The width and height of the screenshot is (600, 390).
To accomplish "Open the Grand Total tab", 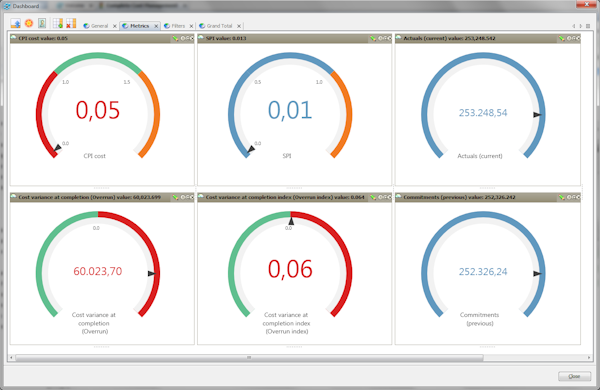I will pyautogui.click(x=219, y=26).
